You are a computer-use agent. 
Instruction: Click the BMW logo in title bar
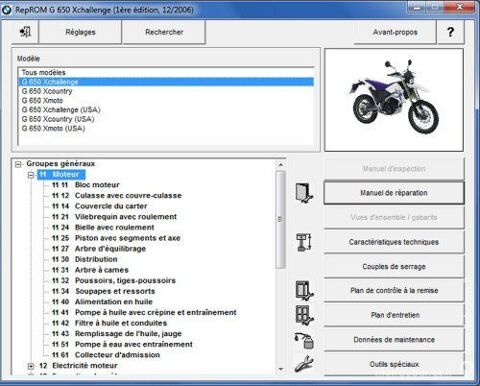coord(7,10)
